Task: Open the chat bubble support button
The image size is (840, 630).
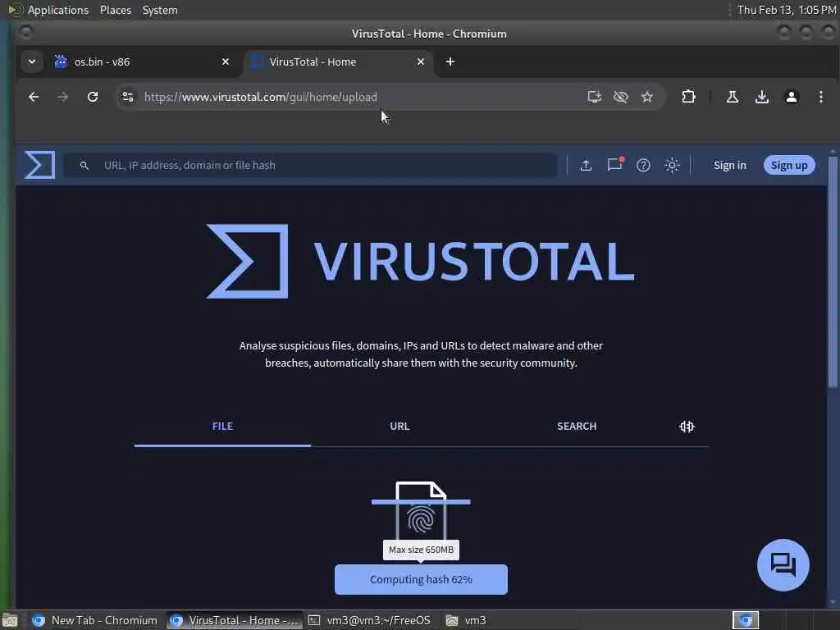Action: pos(783,564)
